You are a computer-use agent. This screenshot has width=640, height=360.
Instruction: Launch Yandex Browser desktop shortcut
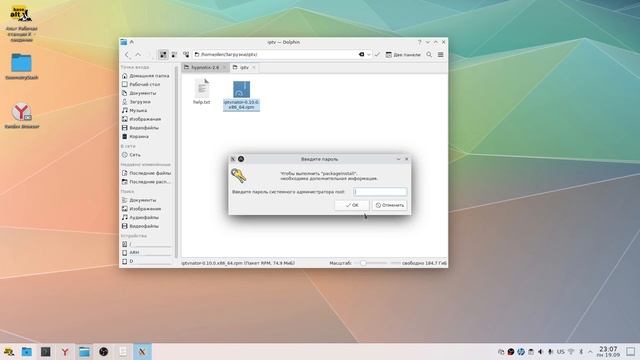[22, 116]
